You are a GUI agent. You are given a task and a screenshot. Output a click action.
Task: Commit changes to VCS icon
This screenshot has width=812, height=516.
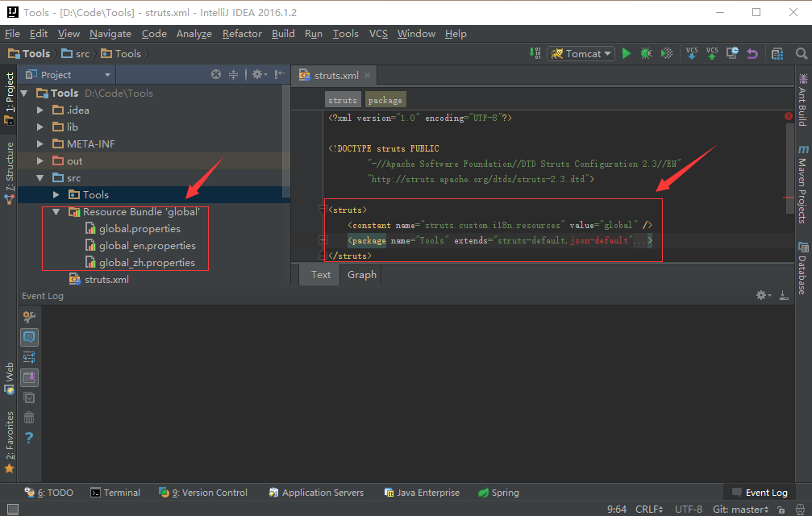pos(712,53)
